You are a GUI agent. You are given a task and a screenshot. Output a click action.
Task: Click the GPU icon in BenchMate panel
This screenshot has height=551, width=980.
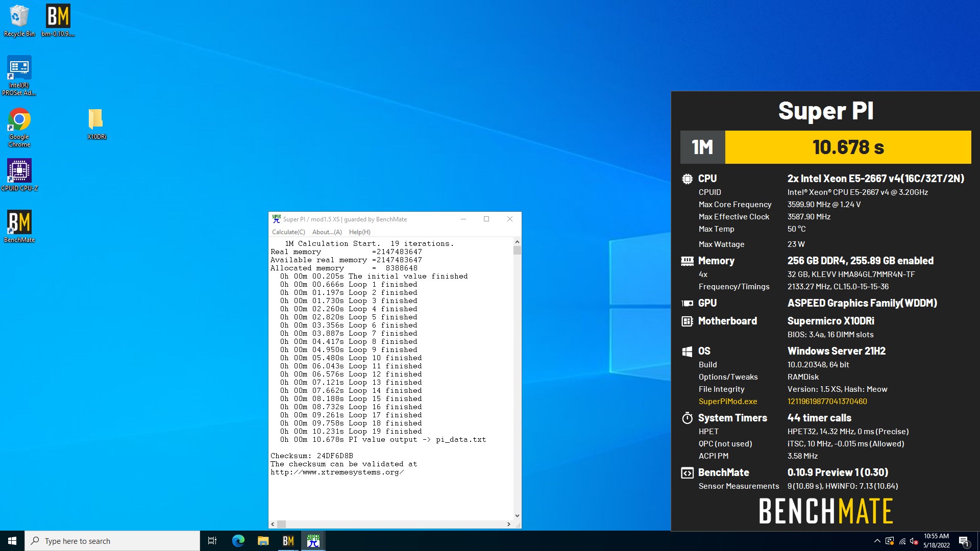[x=687, y=303]
